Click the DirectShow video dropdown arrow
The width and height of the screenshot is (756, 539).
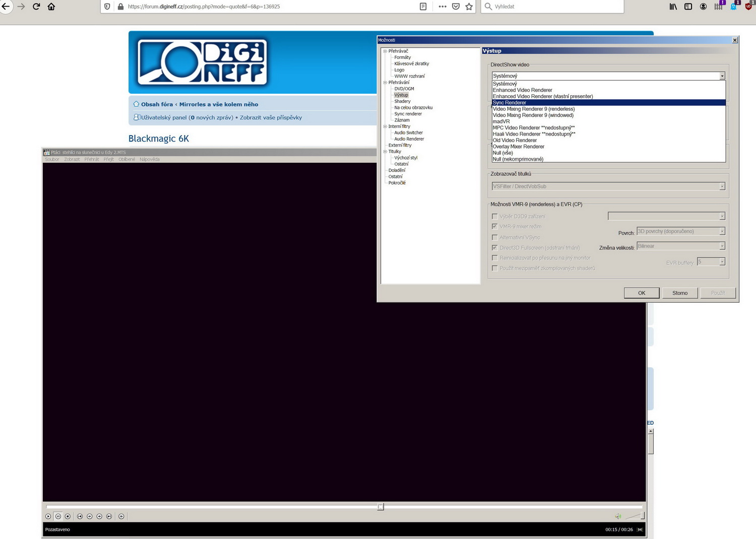tap(722, 76)
